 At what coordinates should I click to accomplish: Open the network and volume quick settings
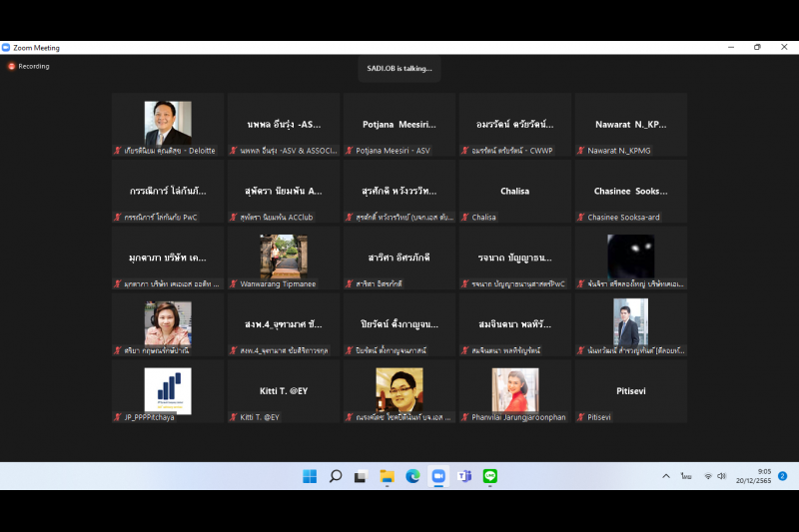click(x=715, y=476)
